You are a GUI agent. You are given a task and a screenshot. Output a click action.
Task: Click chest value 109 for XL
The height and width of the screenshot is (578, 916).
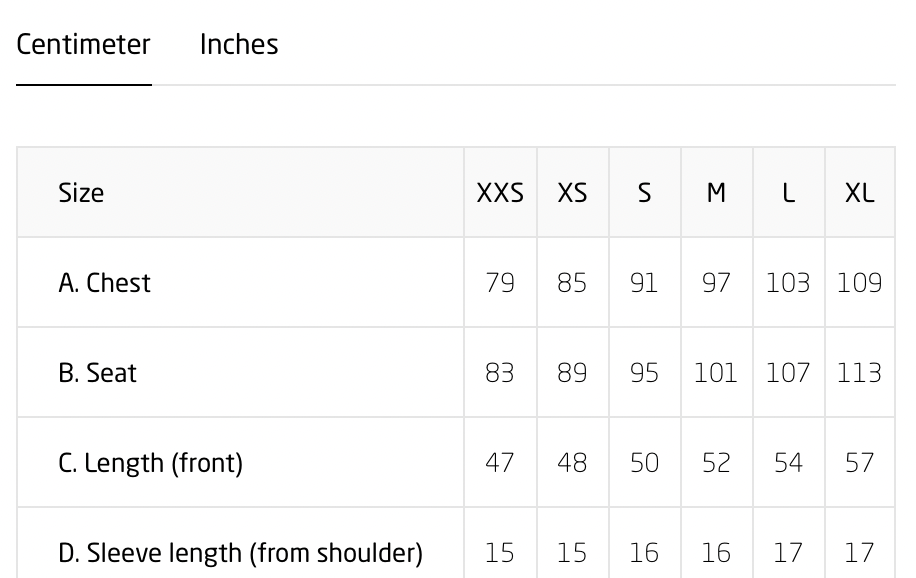859,283
